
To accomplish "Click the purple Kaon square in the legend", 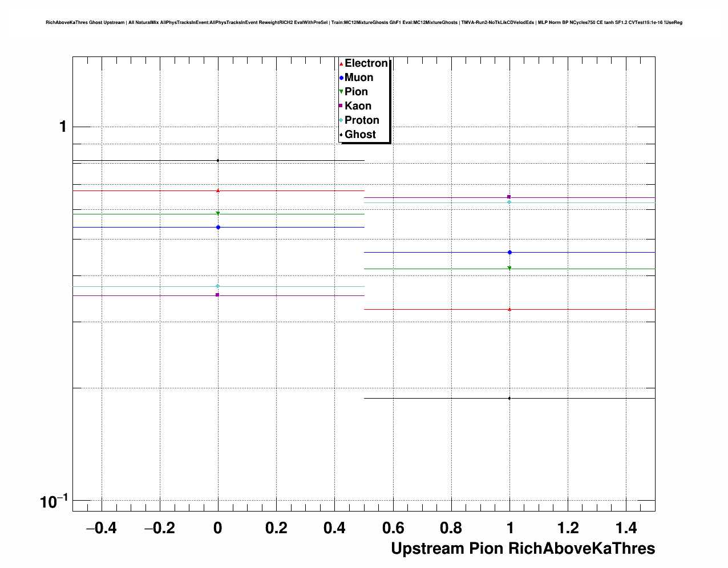I will click(341, 106).
